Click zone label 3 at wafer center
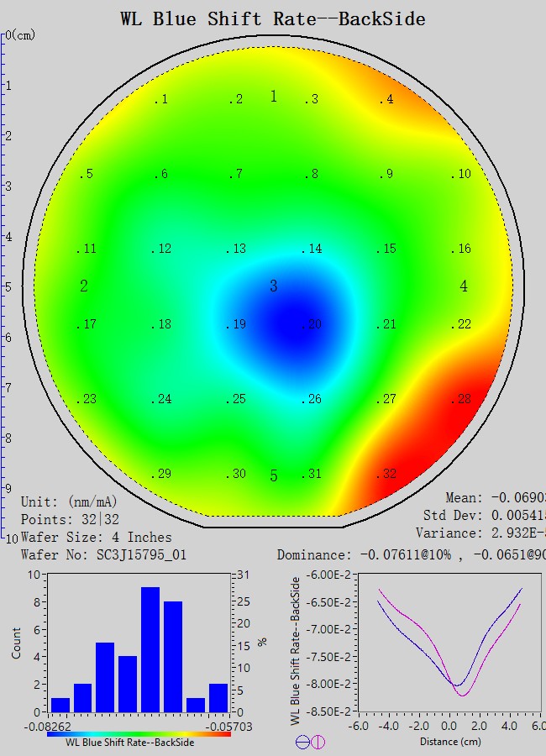The width and height of the screenshot is (546, 756). (273, 287)
